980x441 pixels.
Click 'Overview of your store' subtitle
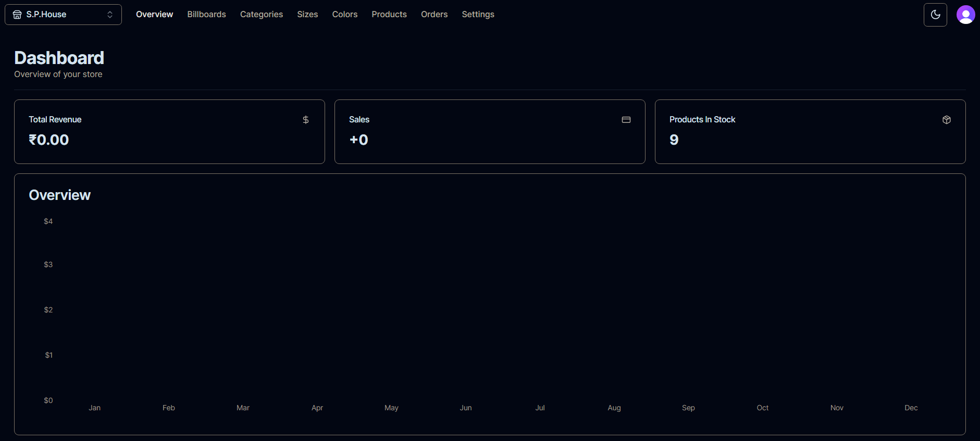(58, 74)
